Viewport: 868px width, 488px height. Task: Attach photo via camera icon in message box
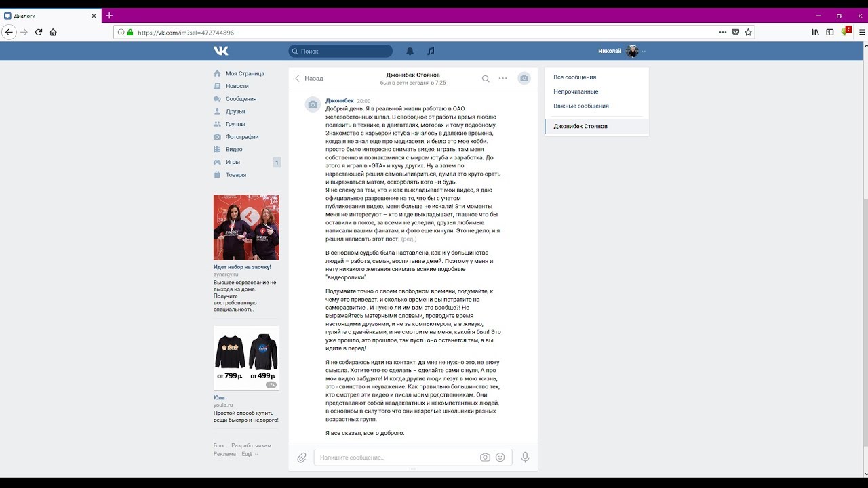click(485, 457)
